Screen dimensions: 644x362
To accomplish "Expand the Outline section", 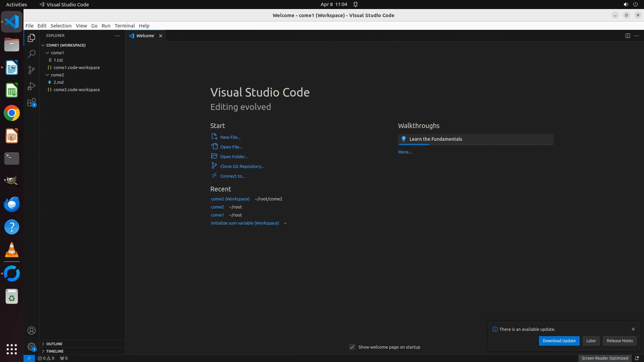I will (x=54, y=344).
